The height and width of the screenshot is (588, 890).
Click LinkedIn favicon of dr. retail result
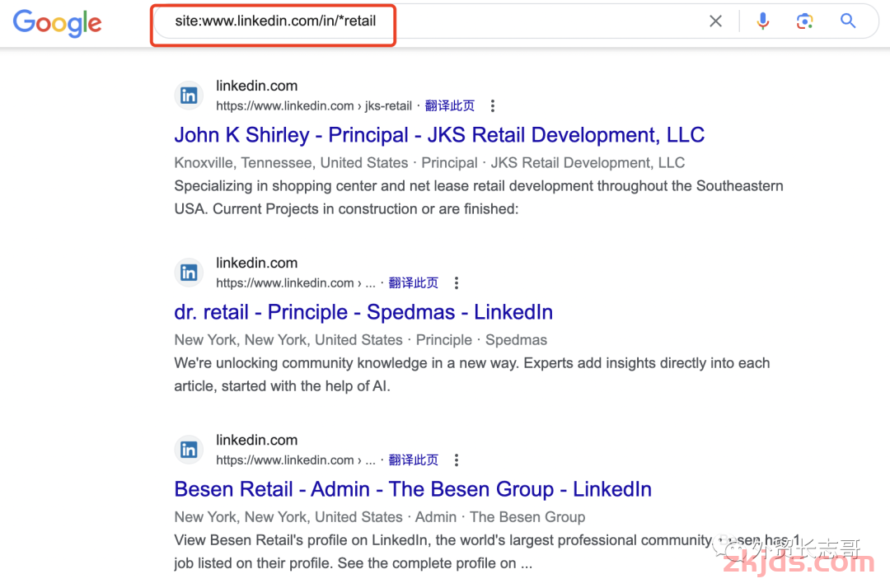pos(189,273)
